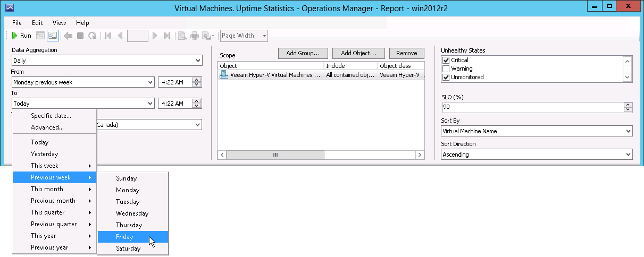
Task: Pick Sunday from the submenu
Action: point(133,178)
